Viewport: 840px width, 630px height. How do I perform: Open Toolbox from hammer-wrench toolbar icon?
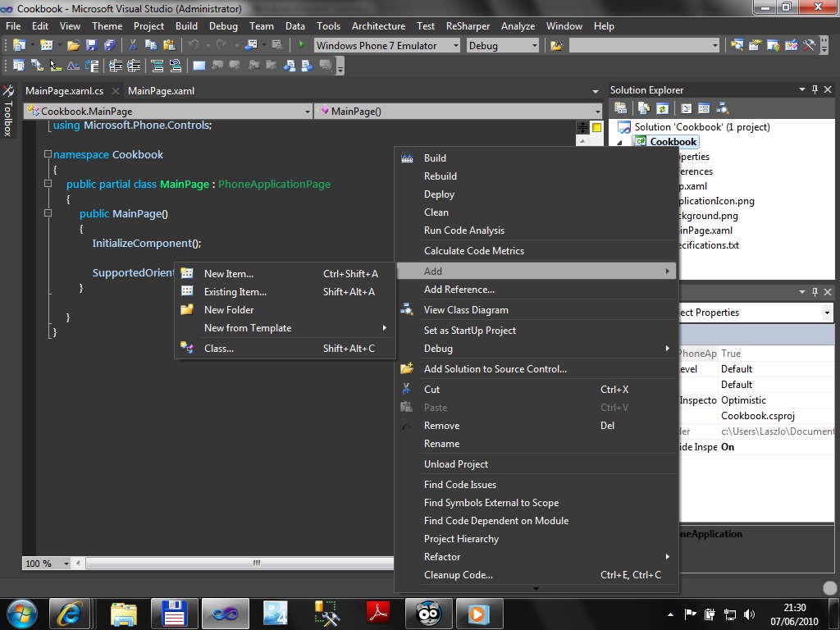(x=809, y=46)
